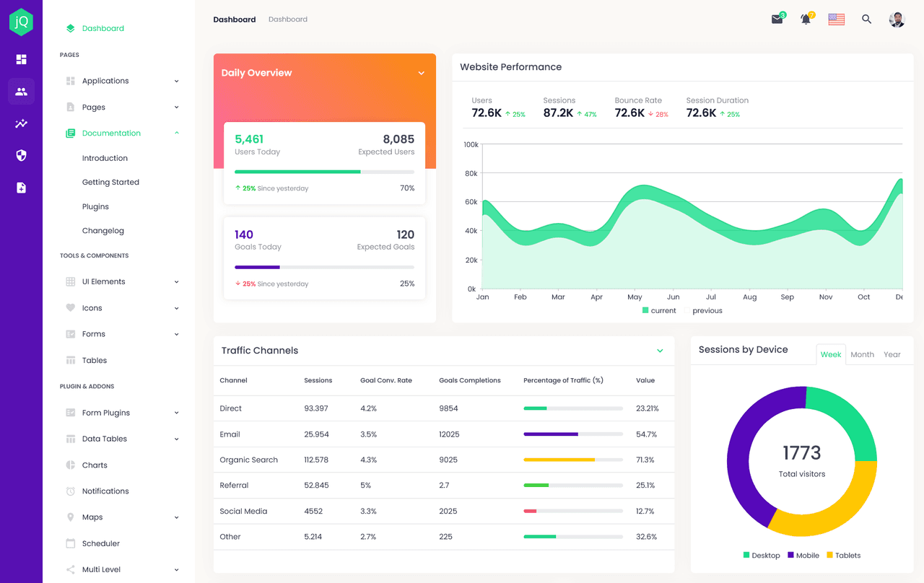The width and height of the screenshot is (924, 583).
Task: Click the green layers icon beside Dashboard
Action: point(70,29)
